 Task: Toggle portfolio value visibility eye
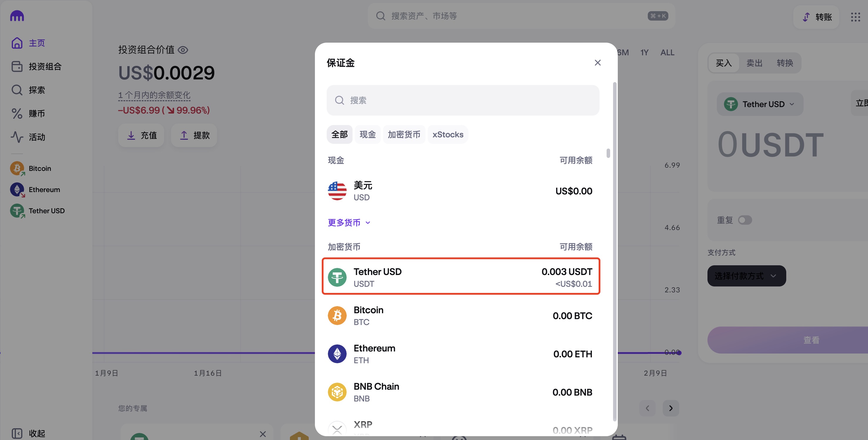point(183,50)
